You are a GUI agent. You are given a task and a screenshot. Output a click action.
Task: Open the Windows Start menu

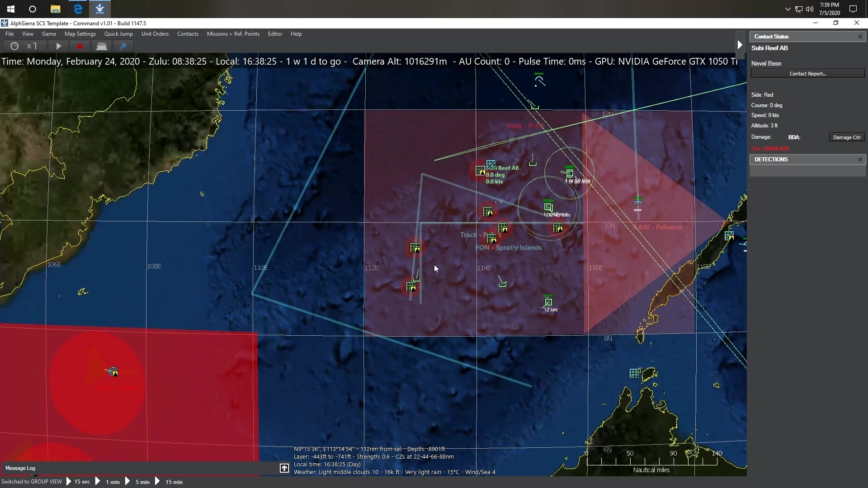coord(11,9)
